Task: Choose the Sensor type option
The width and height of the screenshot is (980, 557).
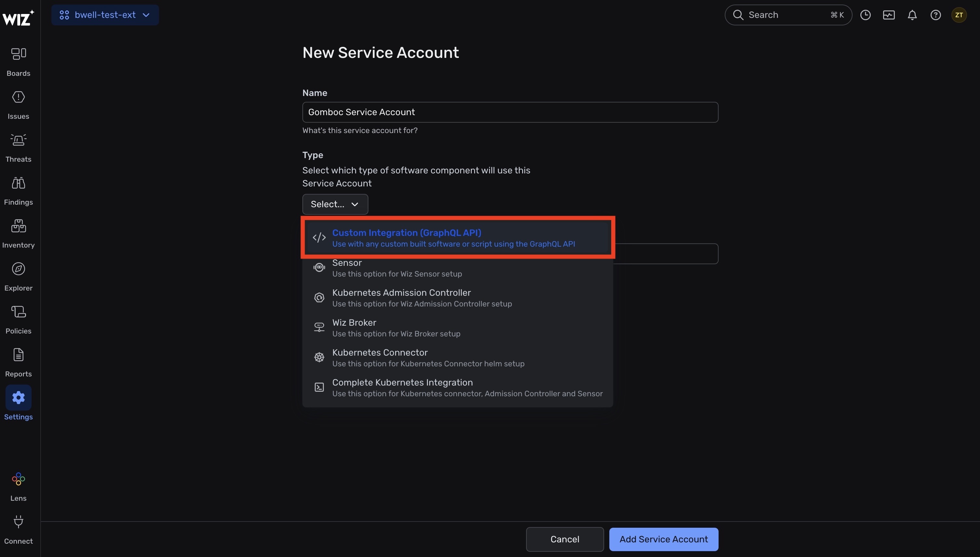Action: pyautogui.click(x=457, y=268)
